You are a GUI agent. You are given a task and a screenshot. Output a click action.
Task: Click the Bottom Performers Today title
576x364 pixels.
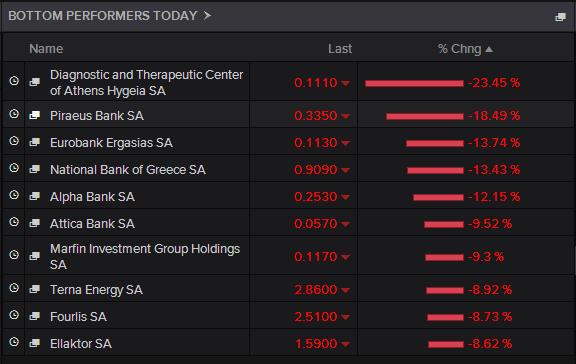point(103,16)
